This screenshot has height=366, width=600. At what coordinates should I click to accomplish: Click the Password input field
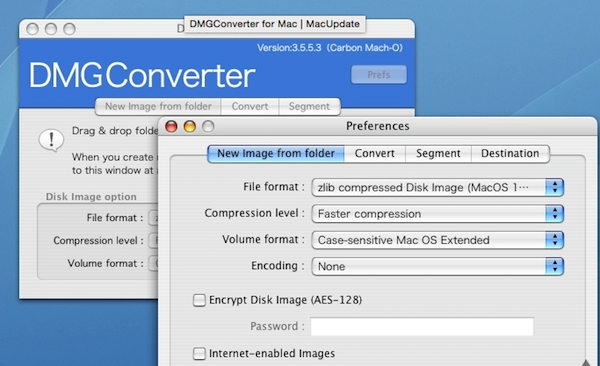coord(422,327)
